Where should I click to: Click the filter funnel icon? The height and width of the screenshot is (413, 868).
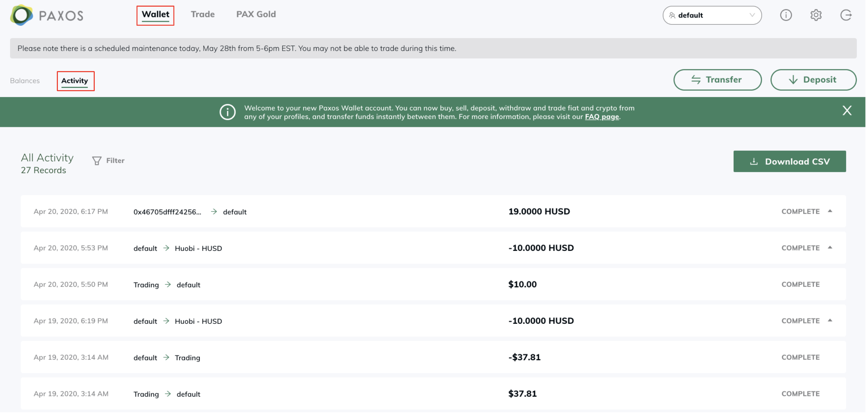pos(97,161)
